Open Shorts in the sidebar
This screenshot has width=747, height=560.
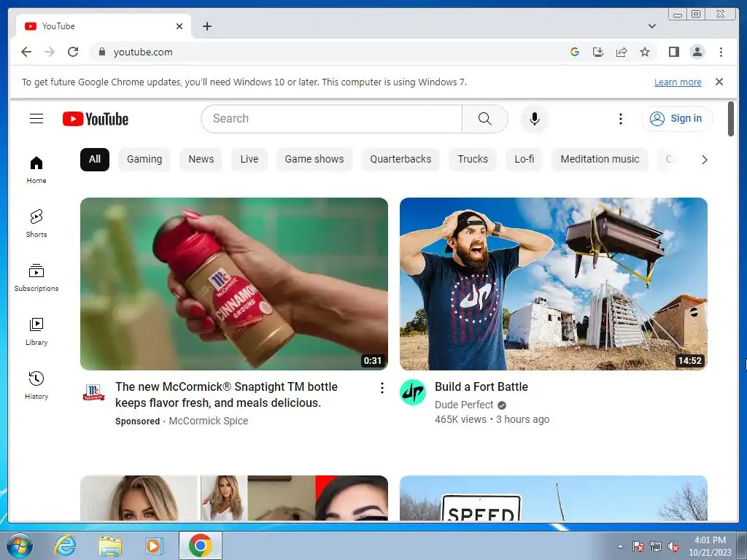coord(36,223)
